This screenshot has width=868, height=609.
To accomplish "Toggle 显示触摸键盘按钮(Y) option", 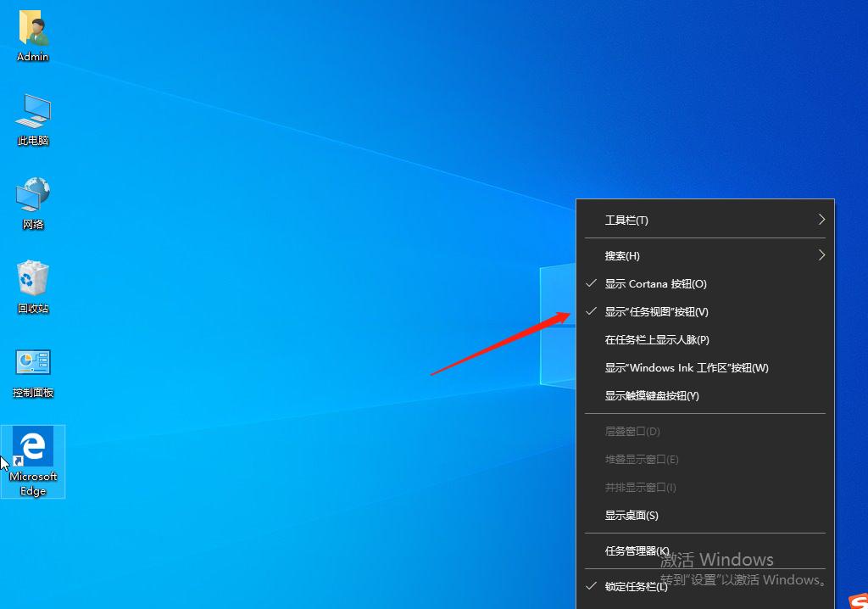I will coord(704,395).
